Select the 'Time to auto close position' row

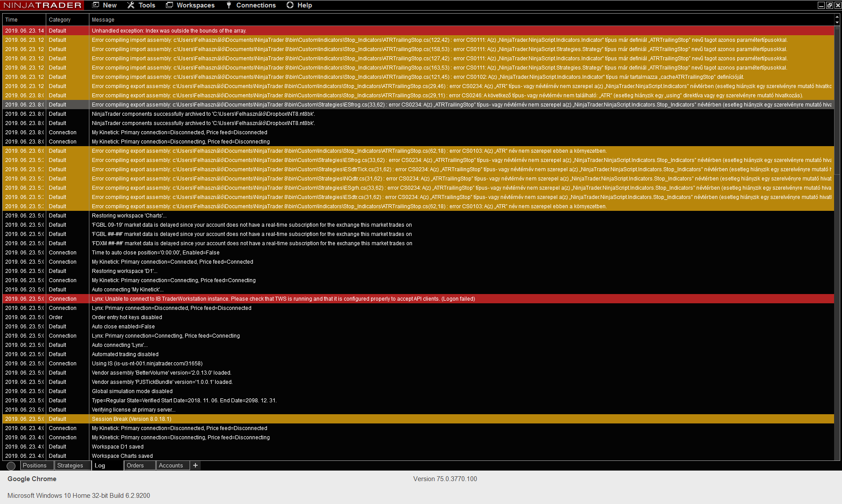pyautogui.click(x=418, y=253)
